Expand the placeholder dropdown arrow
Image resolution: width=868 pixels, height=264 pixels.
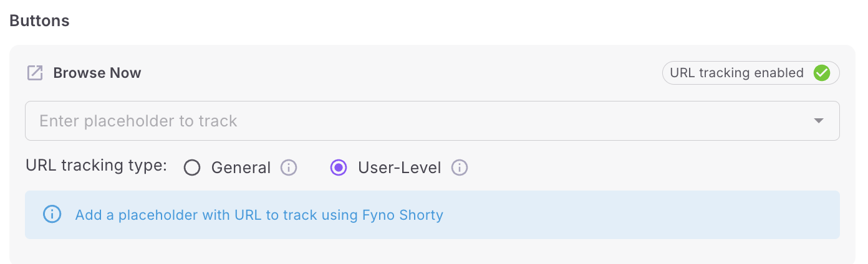coord(819,121)
